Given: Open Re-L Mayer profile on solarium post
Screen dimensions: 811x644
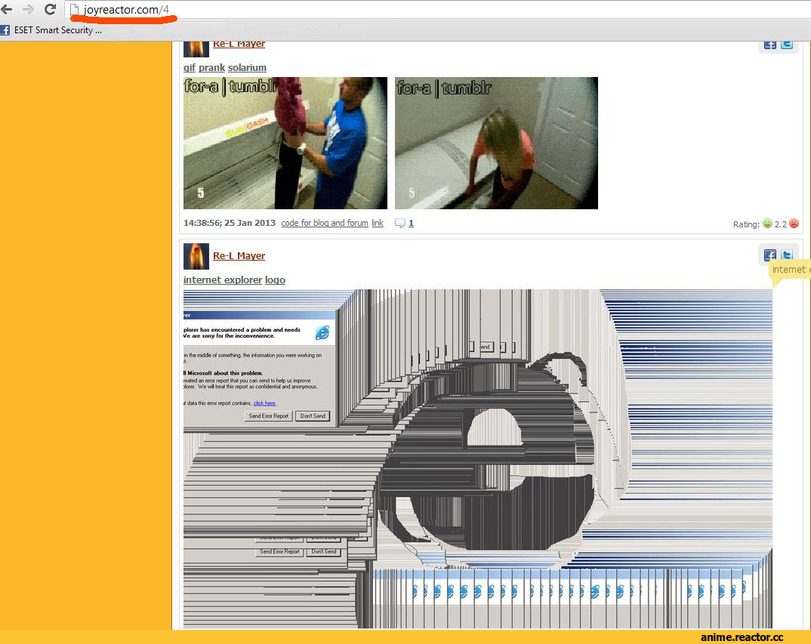Looking at the screenshot, I should click(x=239, y=45).
